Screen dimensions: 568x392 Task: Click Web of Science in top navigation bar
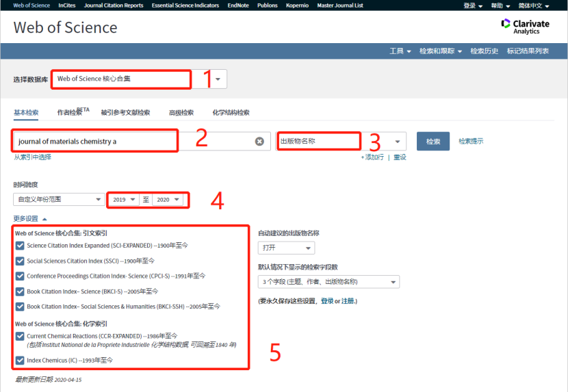(31, 5)
